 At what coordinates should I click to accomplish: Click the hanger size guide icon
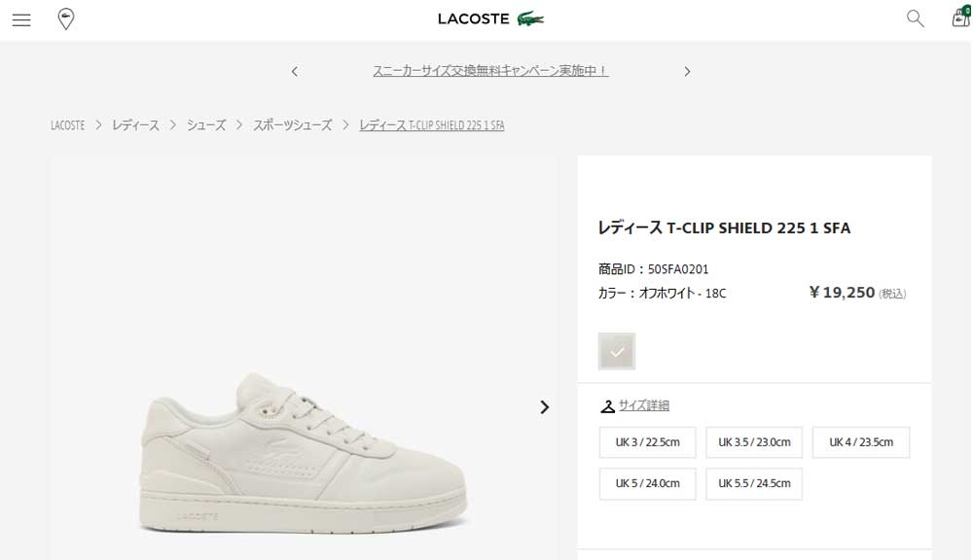coord(608,406)
